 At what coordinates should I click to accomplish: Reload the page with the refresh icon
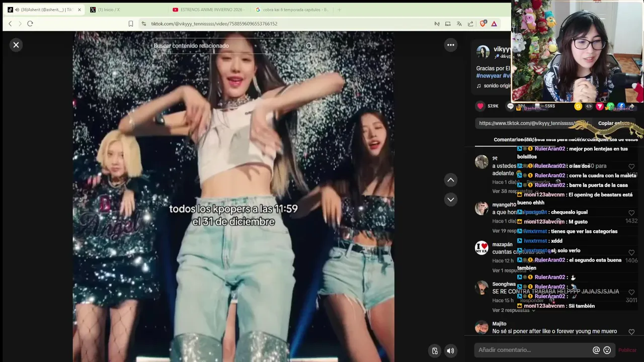tap(30, 24)
